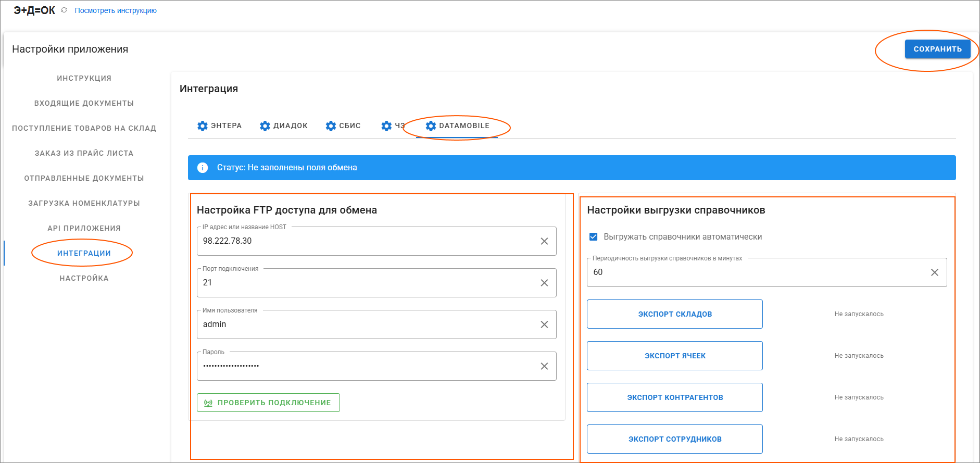Screen dimensions: 980x463
Task: Clear the export periodicity field
Action: 935,272
